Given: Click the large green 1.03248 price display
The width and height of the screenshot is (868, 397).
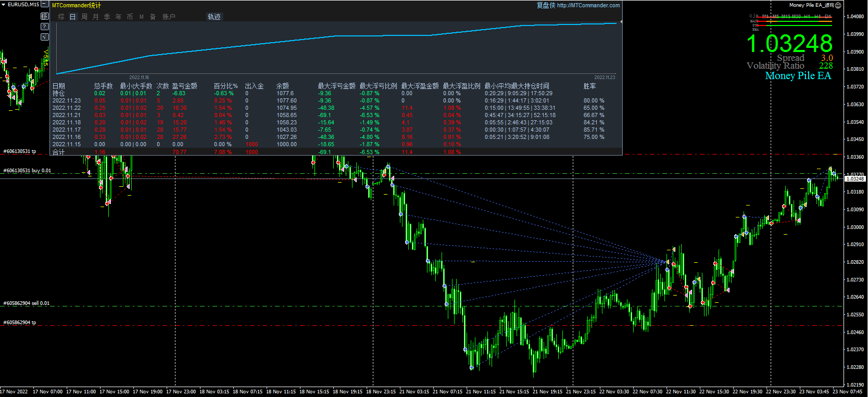Looking at the screenshot, I should [x=789, y=43].
